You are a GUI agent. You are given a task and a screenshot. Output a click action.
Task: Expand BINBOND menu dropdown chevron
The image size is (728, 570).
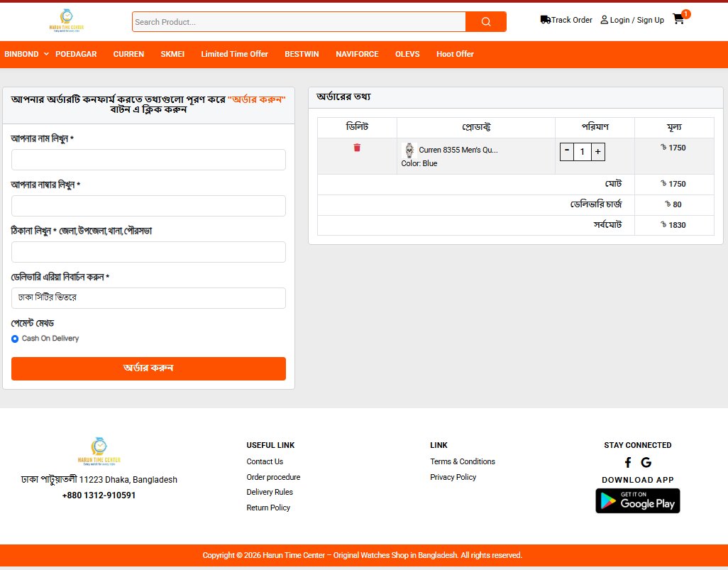[46, 54]
